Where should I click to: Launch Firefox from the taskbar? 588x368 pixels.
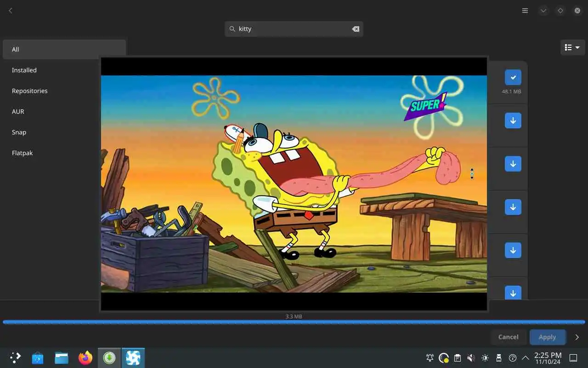pyautogui.click(x=85, y=357)
